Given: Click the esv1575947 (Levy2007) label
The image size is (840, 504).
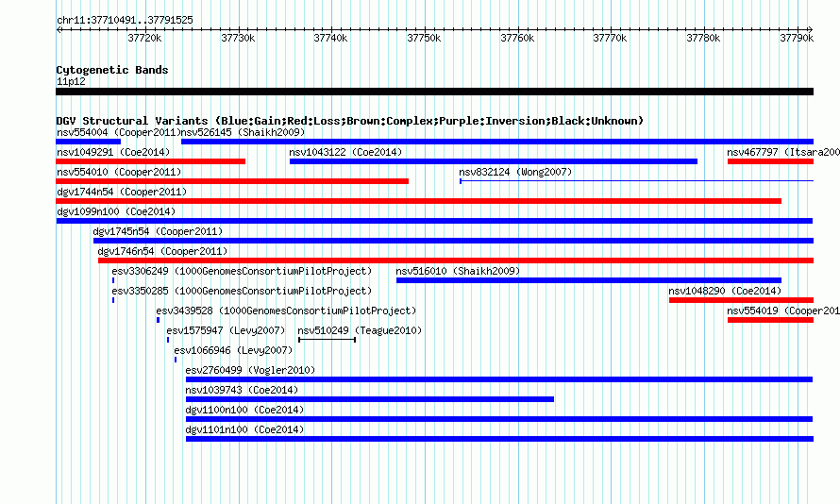Looking at the screenshot, I should 226,330.
